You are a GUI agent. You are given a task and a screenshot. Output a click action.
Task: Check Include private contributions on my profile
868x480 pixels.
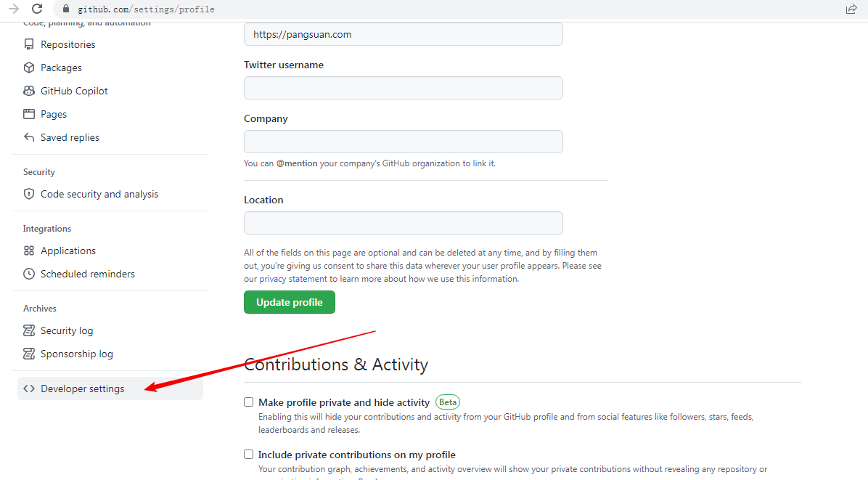(x=249, y=455)
